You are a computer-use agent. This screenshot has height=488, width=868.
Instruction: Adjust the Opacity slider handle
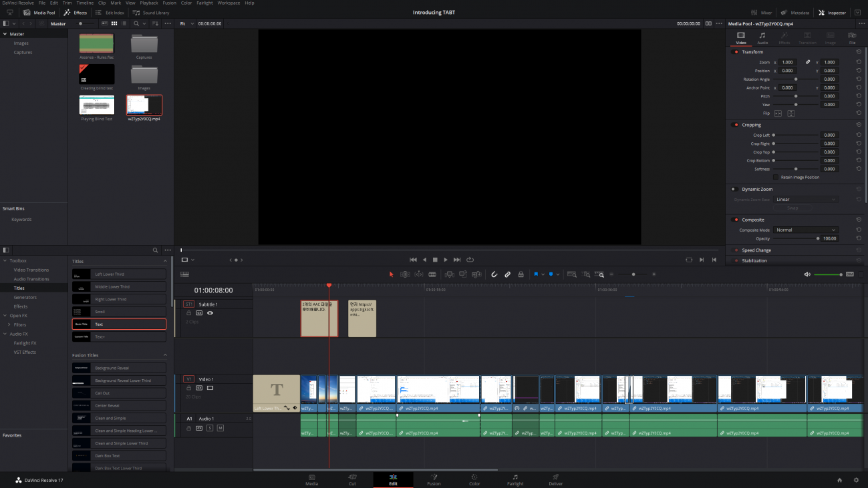tap(818, 238)
